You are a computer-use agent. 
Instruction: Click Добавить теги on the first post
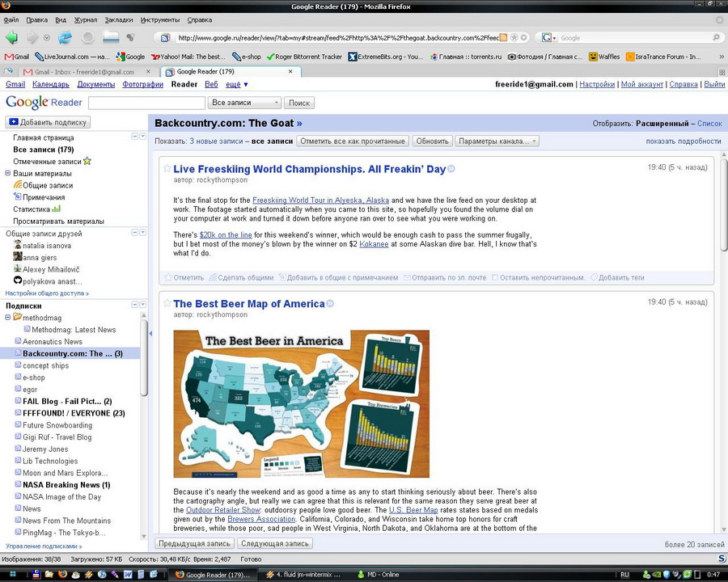pos(617,277)
